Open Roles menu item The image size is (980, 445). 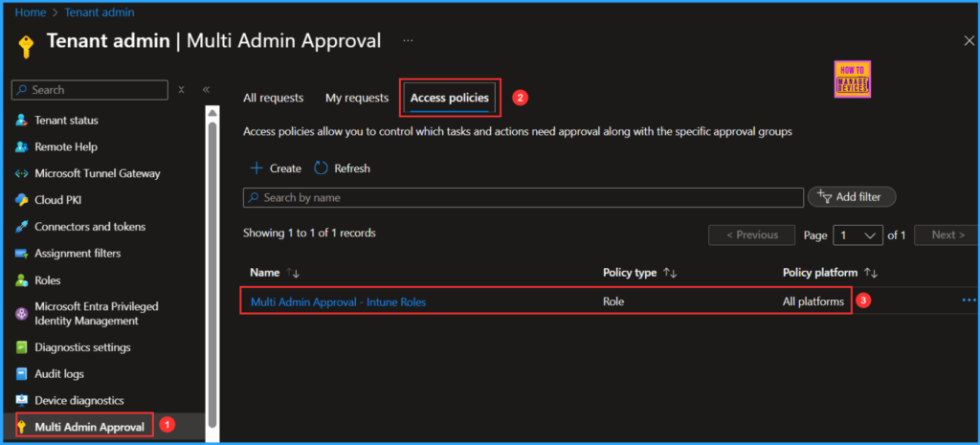coord(48,280)
